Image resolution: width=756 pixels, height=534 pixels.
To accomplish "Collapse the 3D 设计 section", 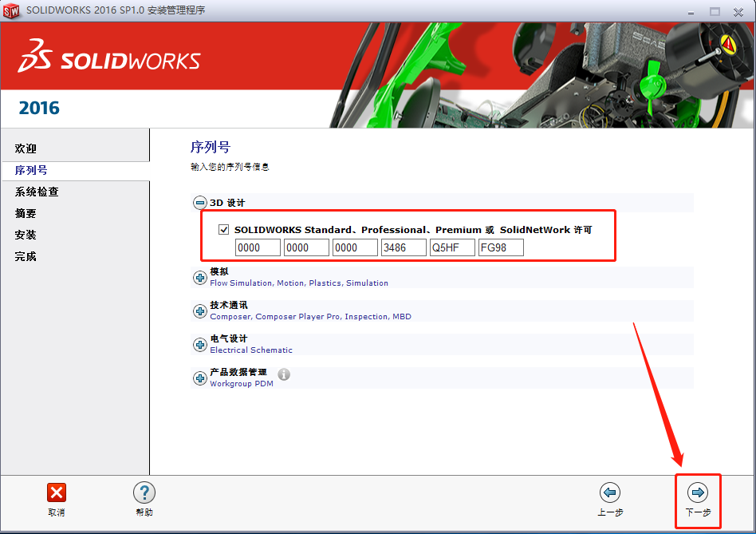I will tap(199, 203).
